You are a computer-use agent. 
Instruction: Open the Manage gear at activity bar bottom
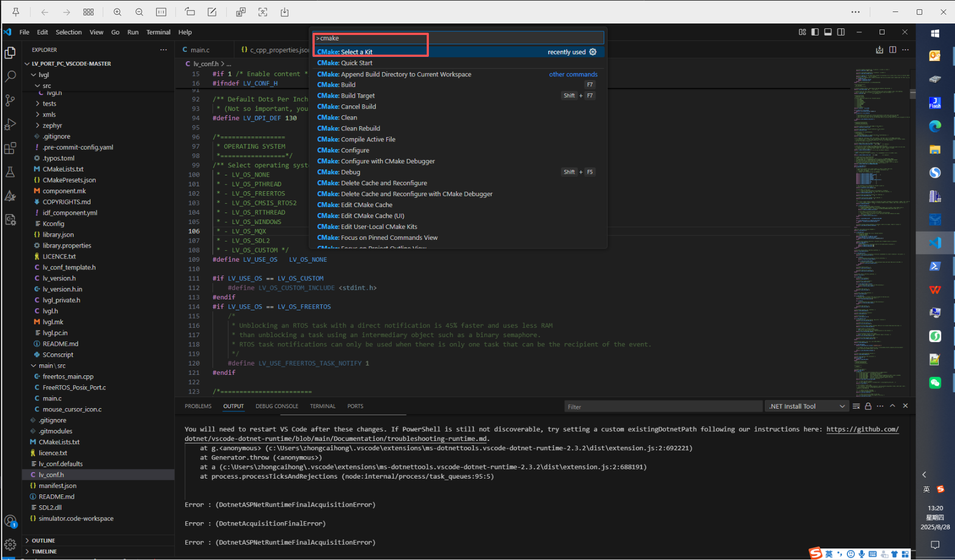click(x=11, y=544)
